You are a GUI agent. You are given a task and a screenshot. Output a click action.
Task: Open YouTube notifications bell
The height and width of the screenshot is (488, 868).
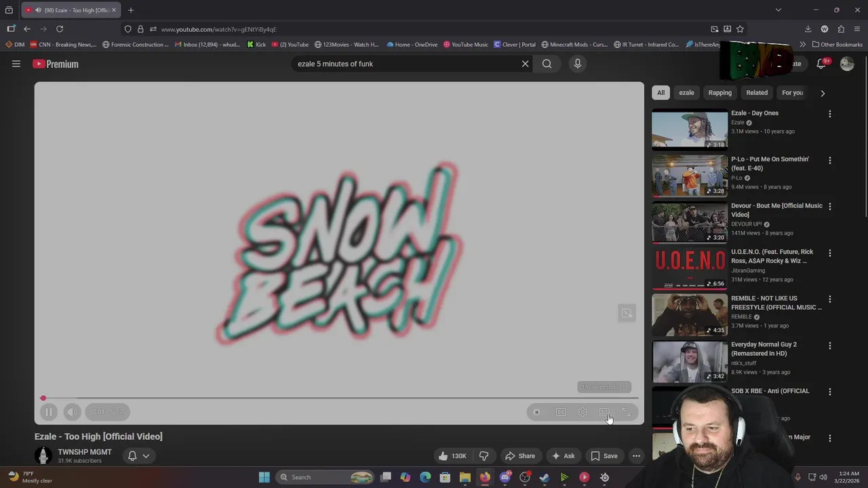click(x=821, y=64)
